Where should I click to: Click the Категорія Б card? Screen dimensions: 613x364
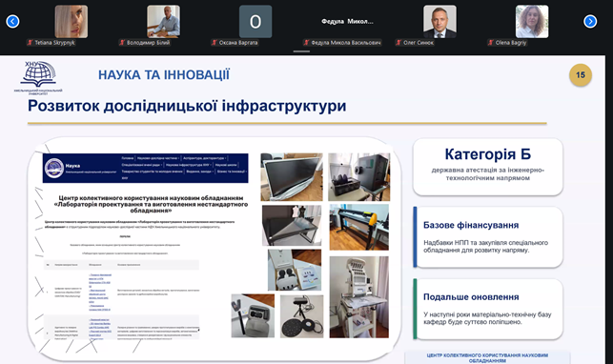(488, 167)
